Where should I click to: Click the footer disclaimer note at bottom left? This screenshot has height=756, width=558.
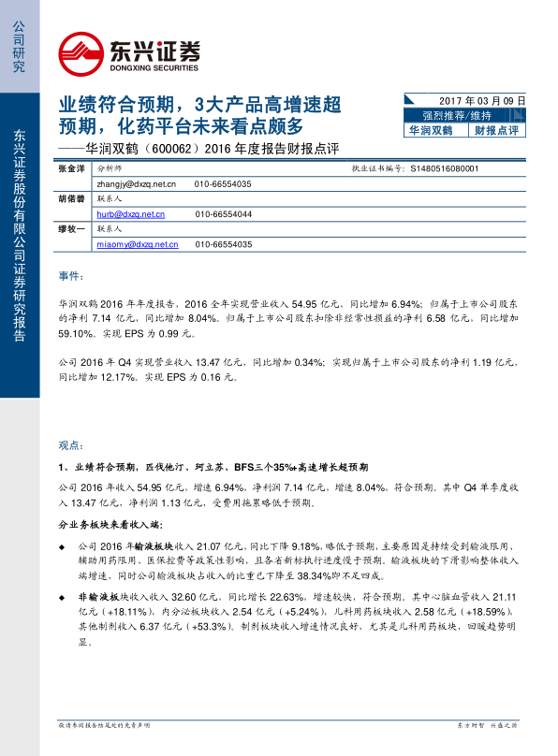pos(104,725)
